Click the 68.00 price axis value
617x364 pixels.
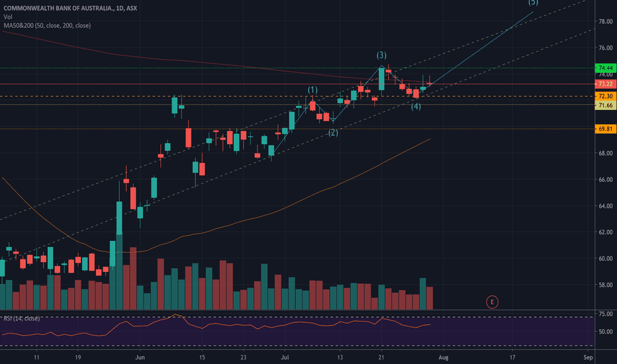click(x=605, y=153)
